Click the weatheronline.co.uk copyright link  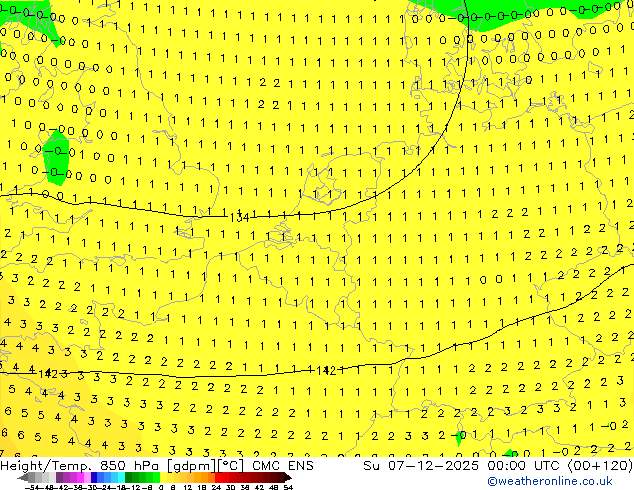(550, 481)
